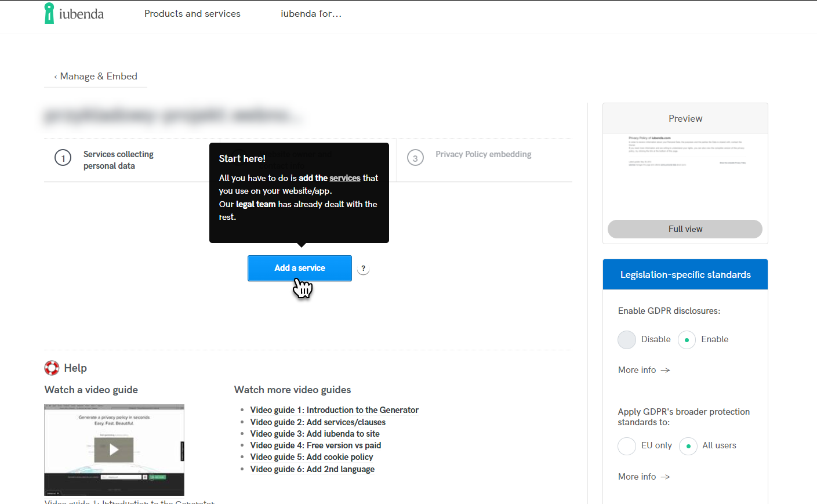
Task: Open Video guide 6: Add 2nd language
Action: 313,469
